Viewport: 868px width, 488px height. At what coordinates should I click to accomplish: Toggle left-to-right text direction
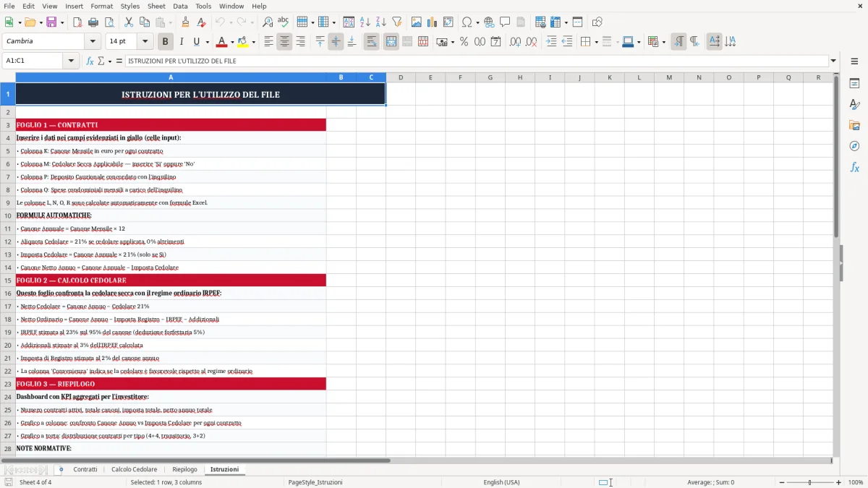678,42
